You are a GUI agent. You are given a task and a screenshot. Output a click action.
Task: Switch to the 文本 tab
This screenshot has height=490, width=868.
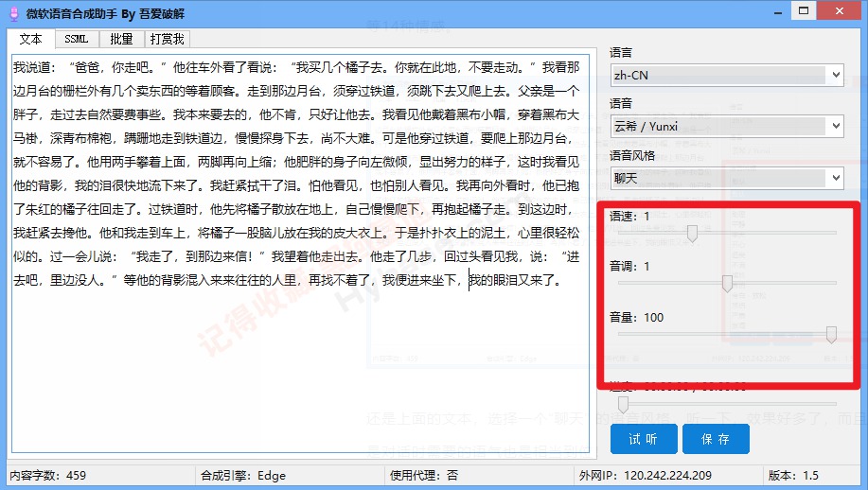tap(31, 40)
